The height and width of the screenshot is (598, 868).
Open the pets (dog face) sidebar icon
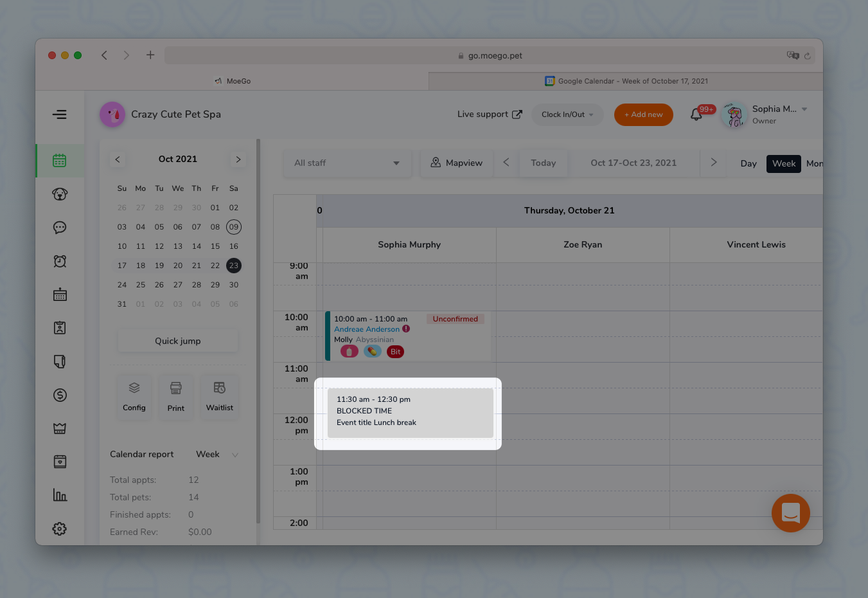(60, 194)
